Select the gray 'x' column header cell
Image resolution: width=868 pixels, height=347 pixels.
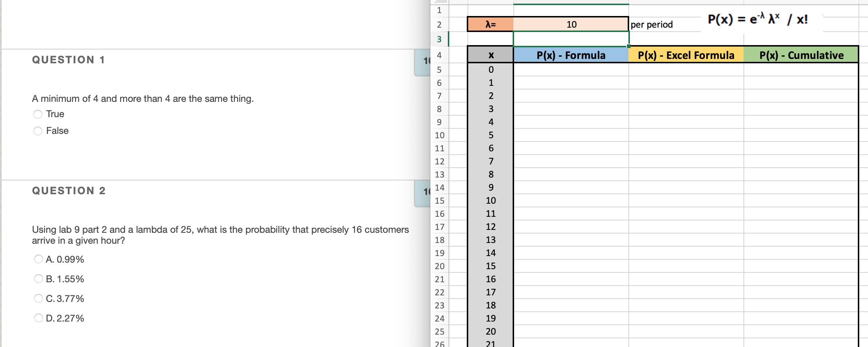click(x=490, y=55)
